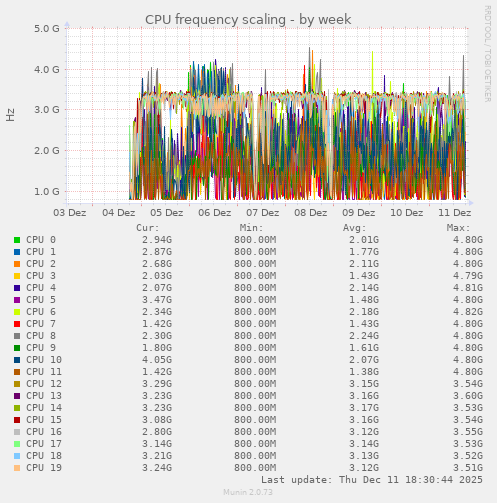This screenshot has width=497, height=503.
Task: Click the 'CPU 1' legend label
Action: tap(41, 252)
